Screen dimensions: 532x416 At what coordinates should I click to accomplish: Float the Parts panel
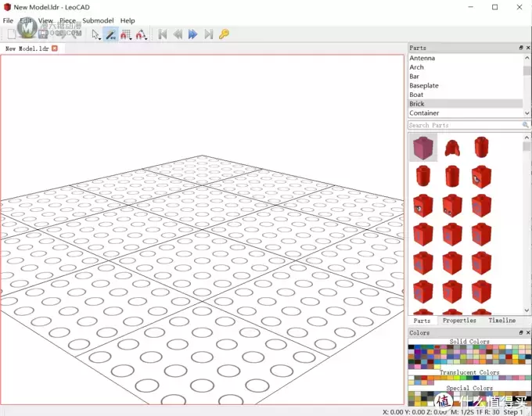point(521,48)
